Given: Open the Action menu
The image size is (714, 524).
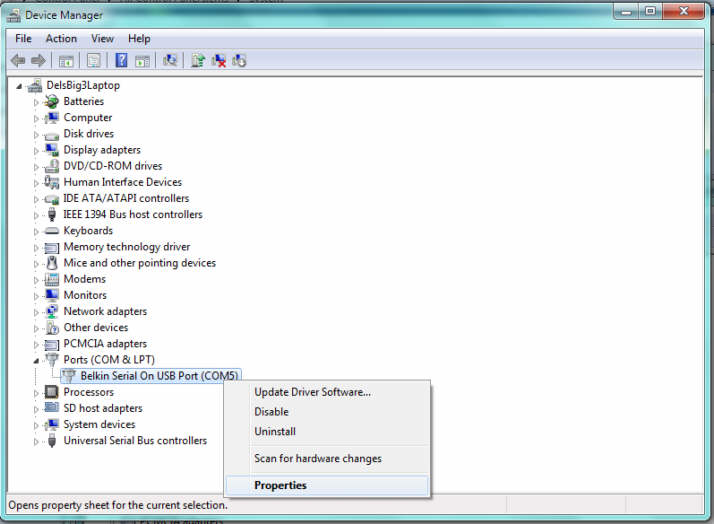Looking at the screenshot, I should pos(61,39).
